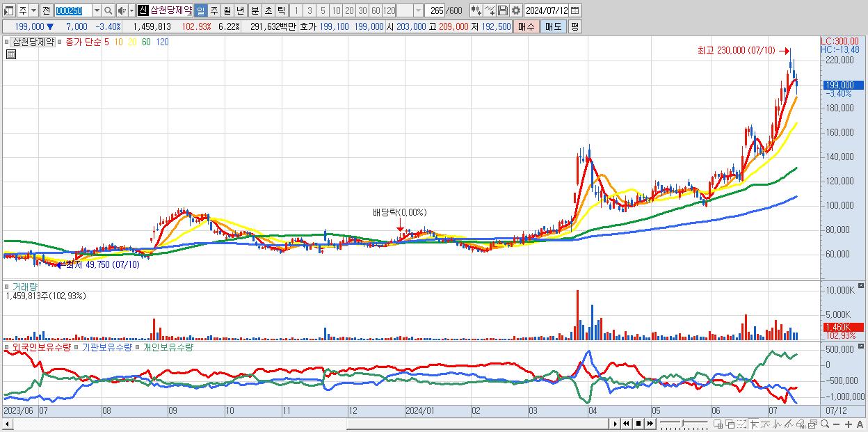This screenshot has height=432, width=868.
Task: Click the plus zoom-in icon
Action: (849, 424)
